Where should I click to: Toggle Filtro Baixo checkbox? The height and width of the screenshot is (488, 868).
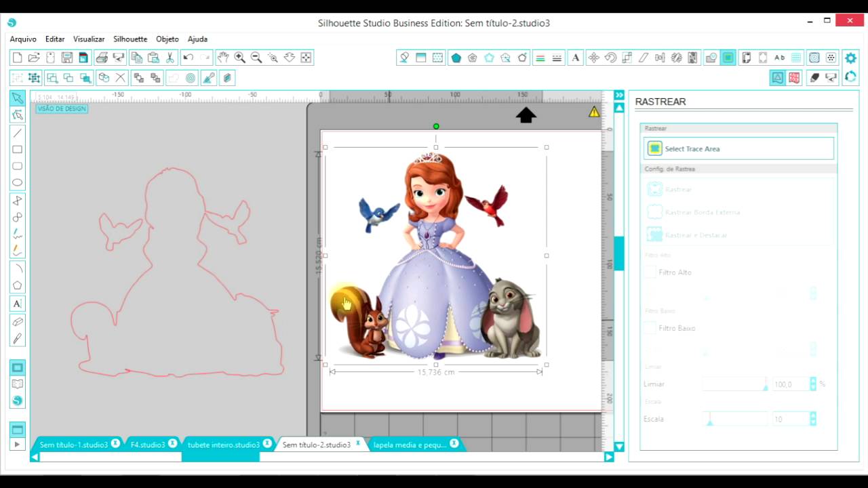click(x=650, y=327)
